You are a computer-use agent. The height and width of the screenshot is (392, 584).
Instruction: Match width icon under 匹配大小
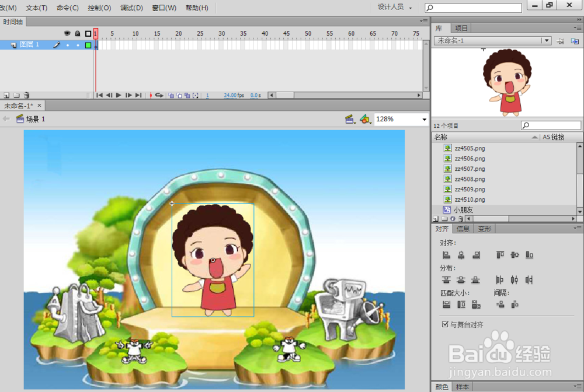tap(446, 304)
